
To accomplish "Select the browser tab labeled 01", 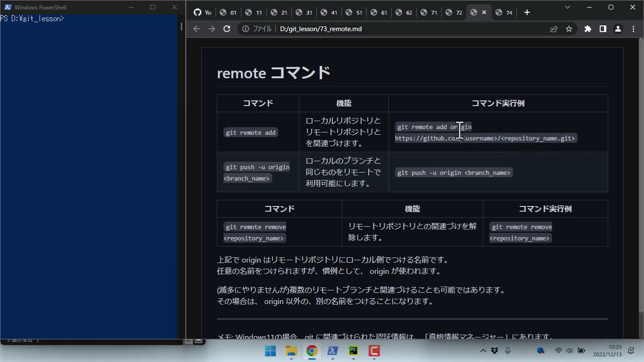I will pyautogui.click(x=228, y=13).
